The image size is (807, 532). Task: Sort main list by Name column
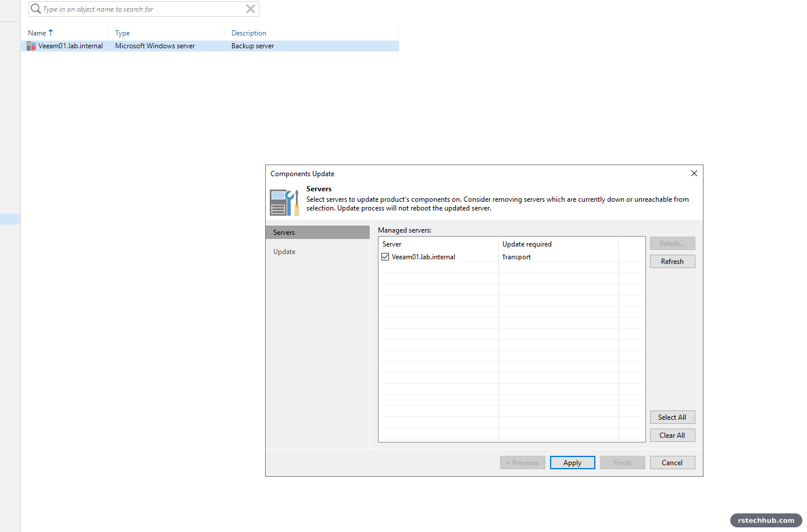click(x=40, y=33)
